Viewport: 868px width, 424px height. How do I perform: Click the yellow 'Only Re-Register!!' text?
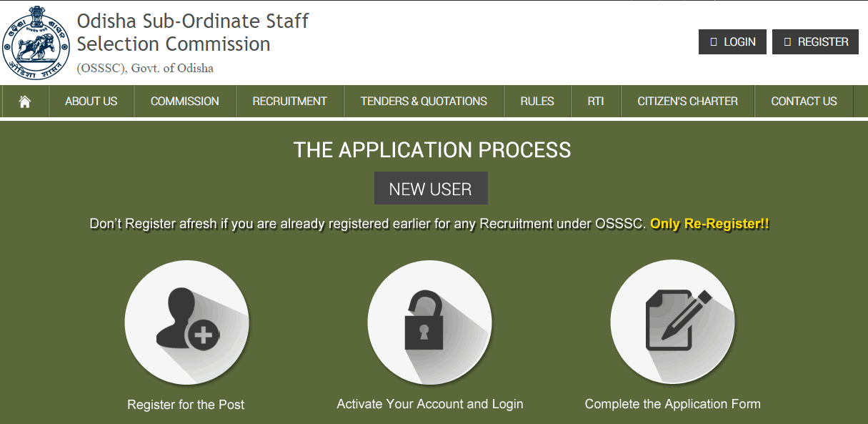tap(709, 224)
